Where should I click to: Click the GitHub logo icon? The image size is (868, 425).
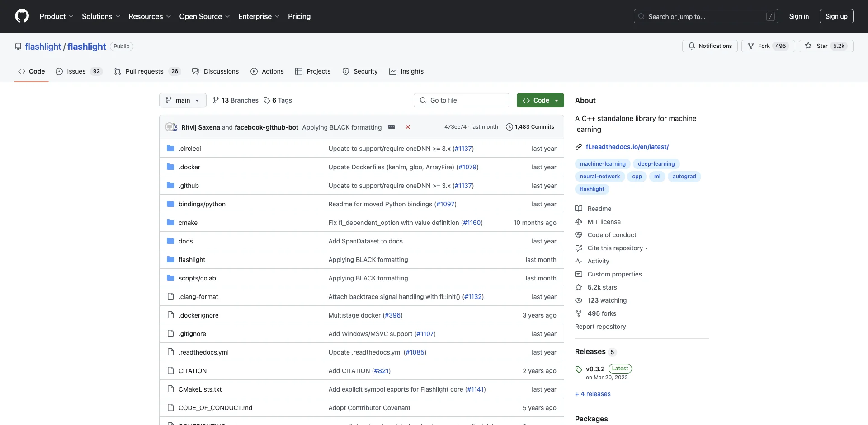point(22,16)
